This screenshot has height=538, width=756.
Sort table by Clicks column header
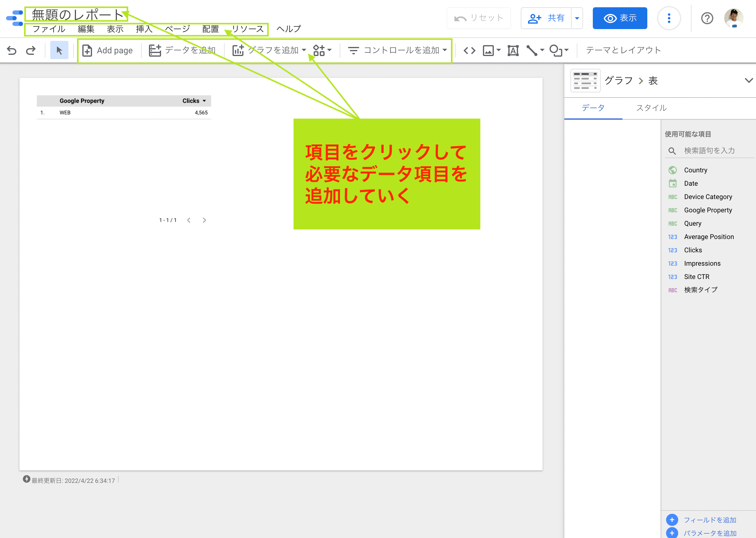coord(191,101)
